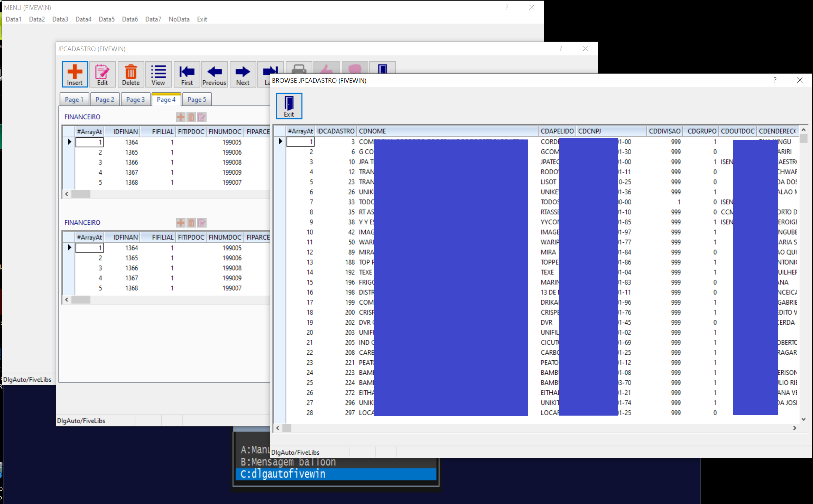
Task: Click the Next arrow button
Action: [243, 74]
